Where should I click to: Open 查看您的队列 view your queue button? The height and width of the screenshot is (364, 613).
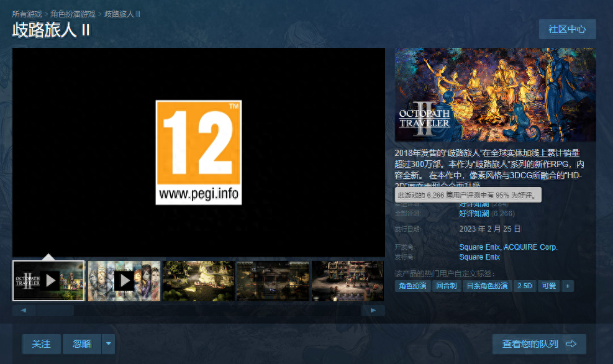pyautogui.click(x=539, y=344)
